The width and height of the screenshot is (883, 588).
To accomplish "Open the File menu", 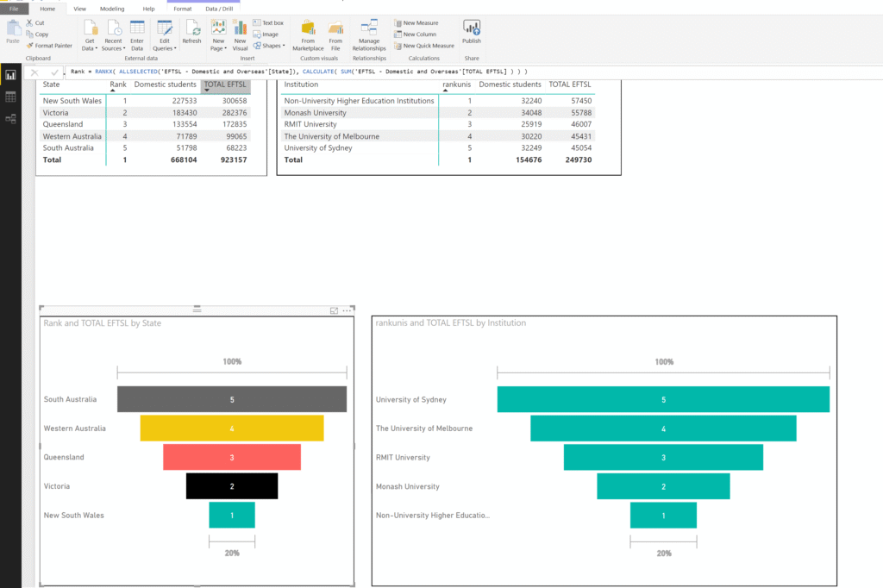I will point(14,9).
